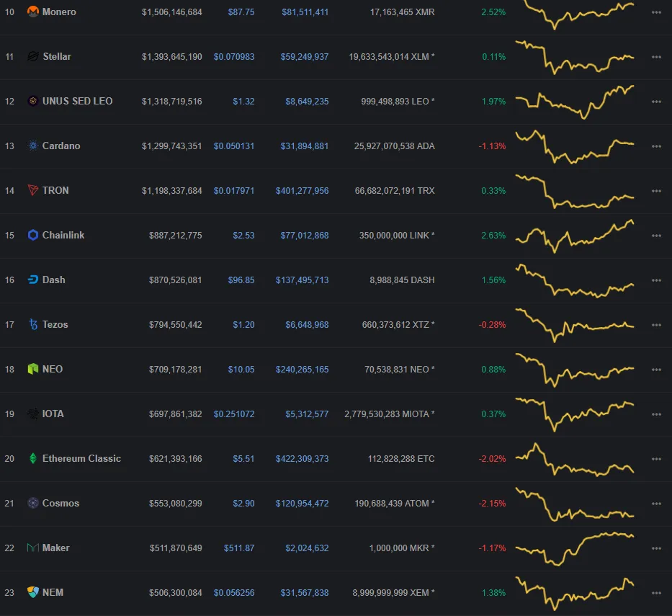The height and width of the screenshot is (616, 672).
Task: Open the Ethereum Classic name link
Action: coord(81,458)
